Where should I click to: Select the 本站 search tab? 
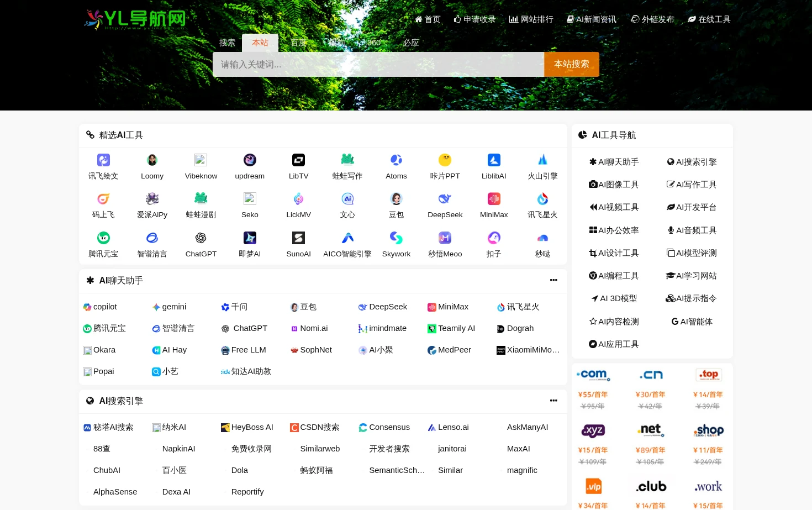(x=260, y=43)
